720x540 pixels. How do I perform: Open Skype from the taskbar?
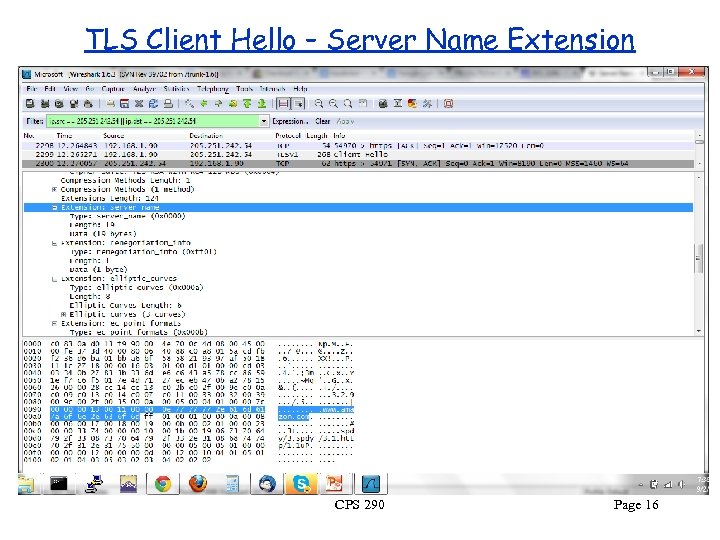click(301, 484)
